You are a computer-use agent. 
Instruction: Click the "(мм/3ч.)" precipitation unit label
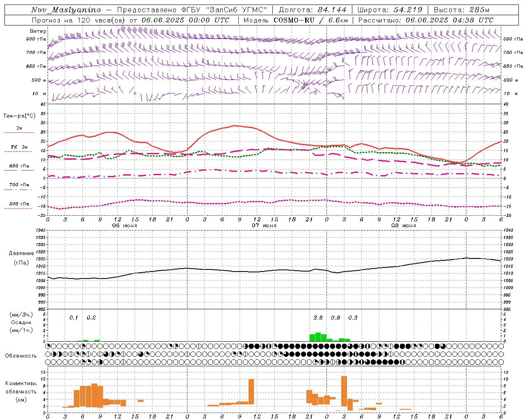coord(21,315)
